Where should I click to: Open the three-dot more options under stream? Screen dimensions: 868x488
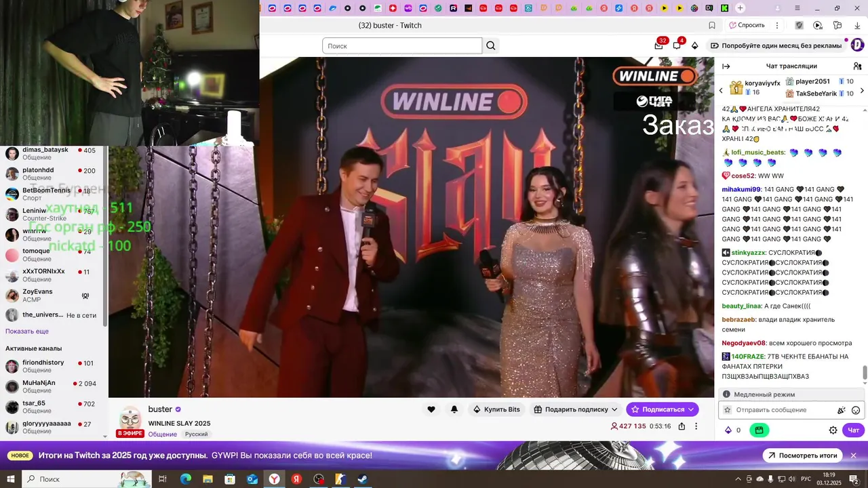pyautogui.click(x=696, y=426)
